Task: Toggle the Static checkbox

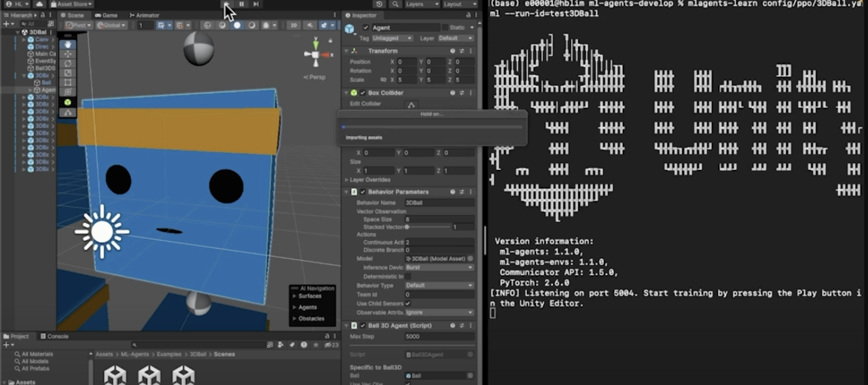Action: pos(445,28)
